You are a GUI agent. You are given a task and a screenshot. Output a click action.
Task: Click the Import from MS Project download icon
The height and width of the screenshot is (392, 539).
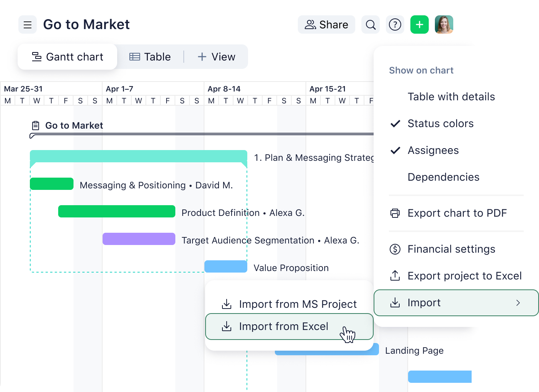click(227, 304)
